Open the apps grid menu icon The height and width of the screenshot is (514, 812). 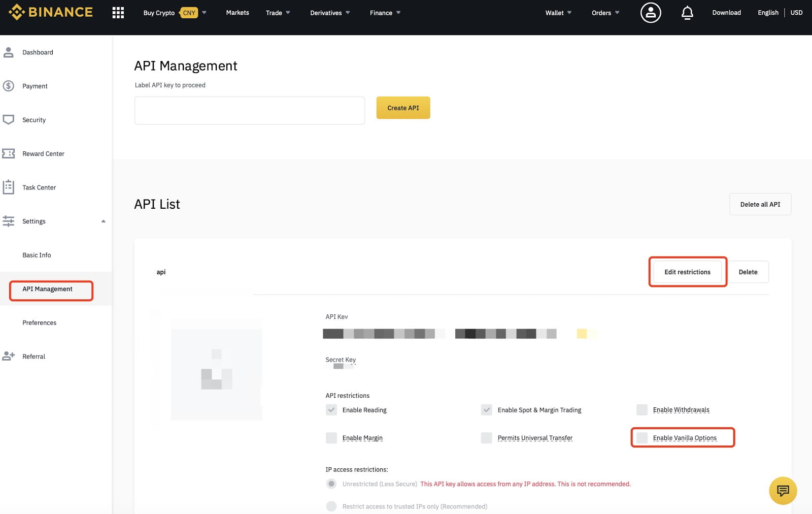click(x=118, y=13)
